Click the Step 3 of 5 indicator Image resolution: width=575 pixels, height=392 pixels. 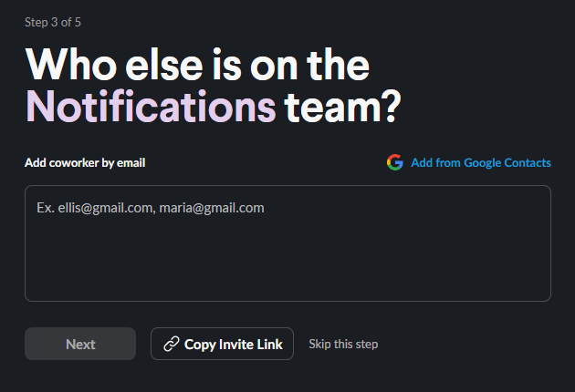point(59,22)
